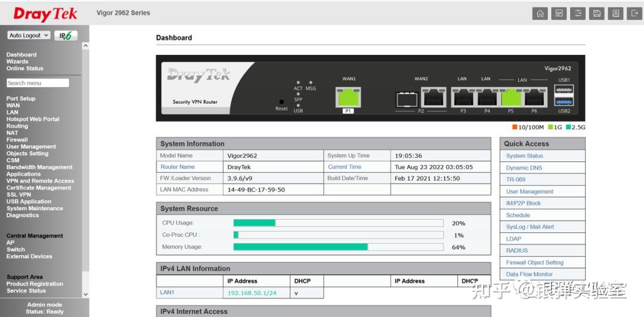Select the WAN2 SFP port on the router image
Viewport: 644px width, 317px height.
coord(407,100)
